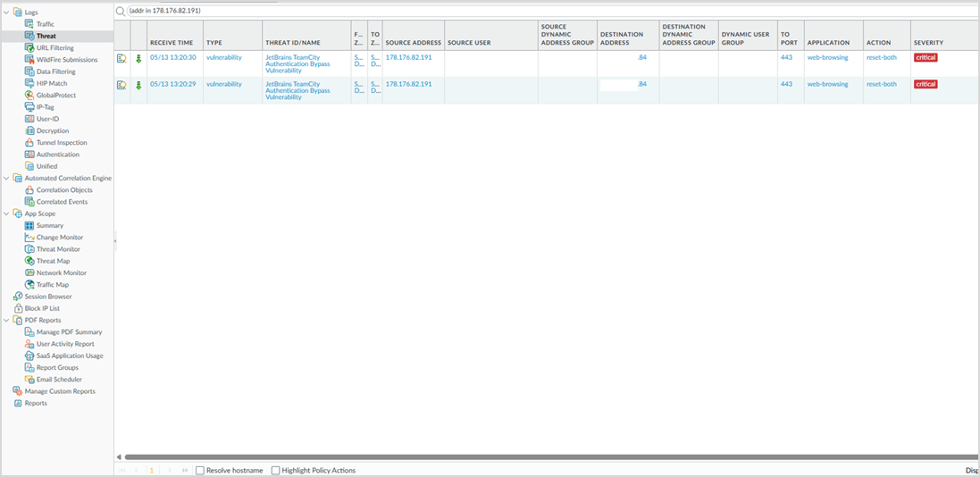Open Report Groups
Screen dimensions: 980x477
point(57,368)
